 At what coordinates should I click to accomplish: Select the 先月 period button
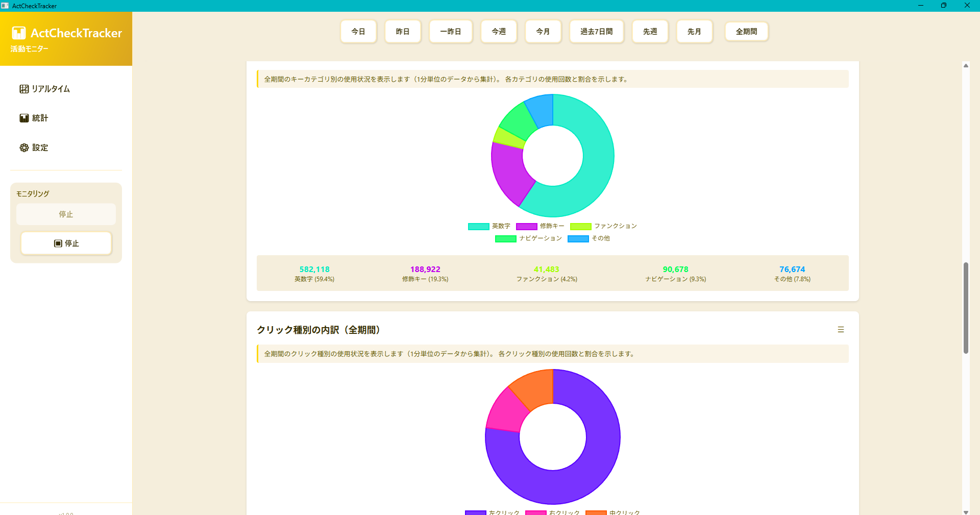695,31
